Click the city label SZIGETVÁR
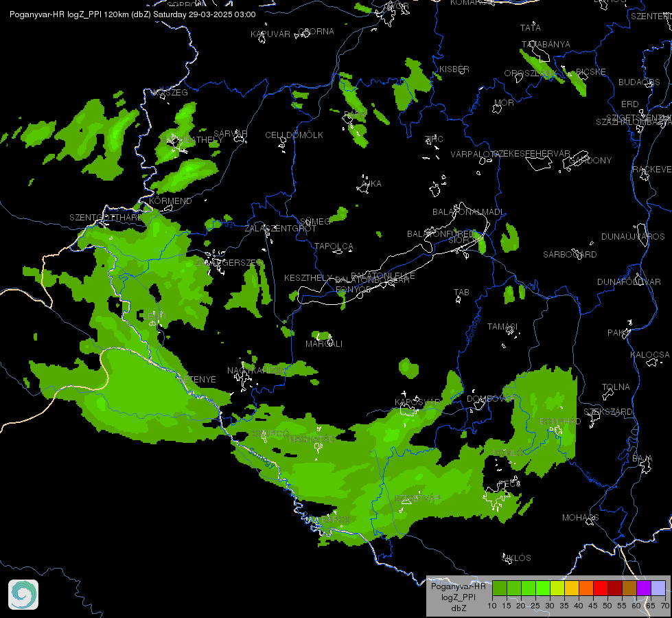Image resolution: width=672 pixels, height=618 pixels. pos(417,499)
